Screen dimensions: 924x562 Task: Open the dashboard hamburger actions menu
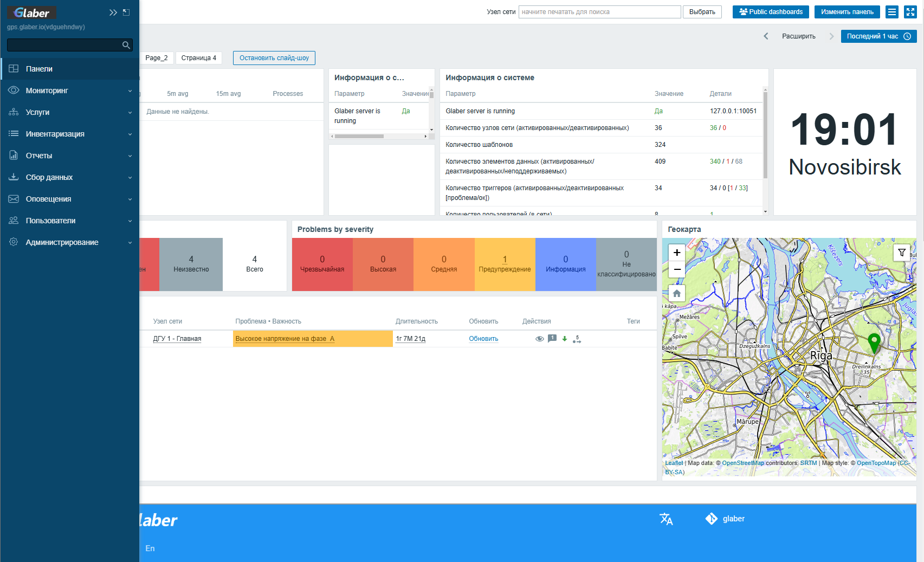click(892, 12)
